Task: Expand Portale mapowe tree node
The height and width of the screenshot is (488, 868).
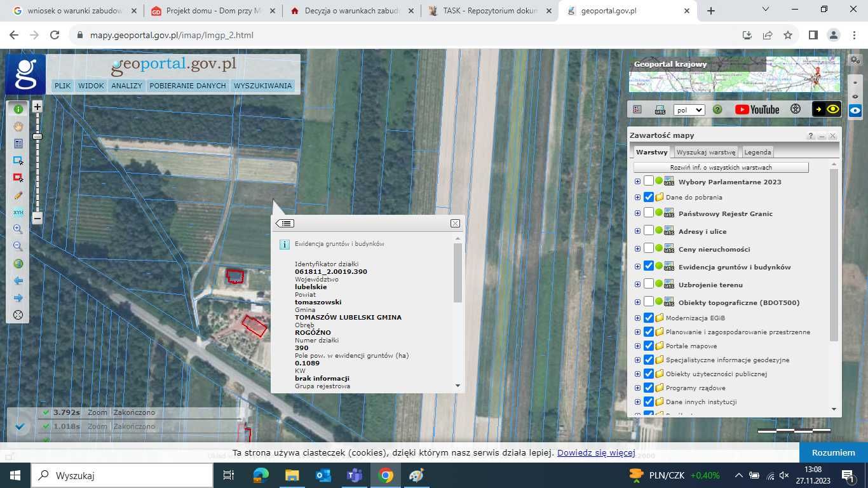Action: (637, 346)
